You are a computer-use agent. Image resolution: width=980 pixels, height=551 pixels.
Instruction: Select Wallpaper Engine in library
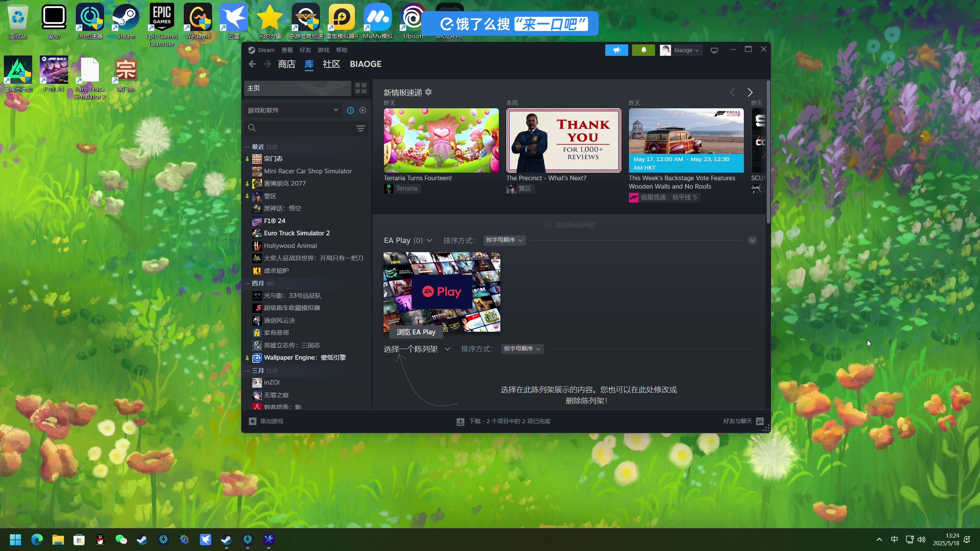[x=305, y=358]
